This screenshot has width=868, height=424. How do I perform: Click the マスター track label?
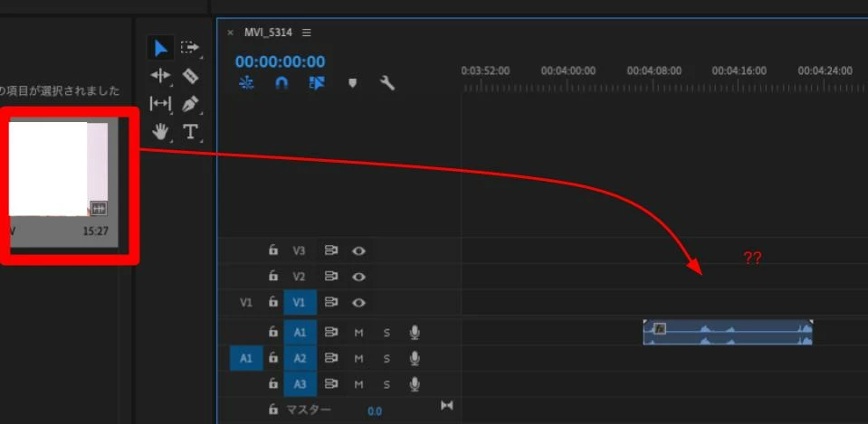coord(309,410)
